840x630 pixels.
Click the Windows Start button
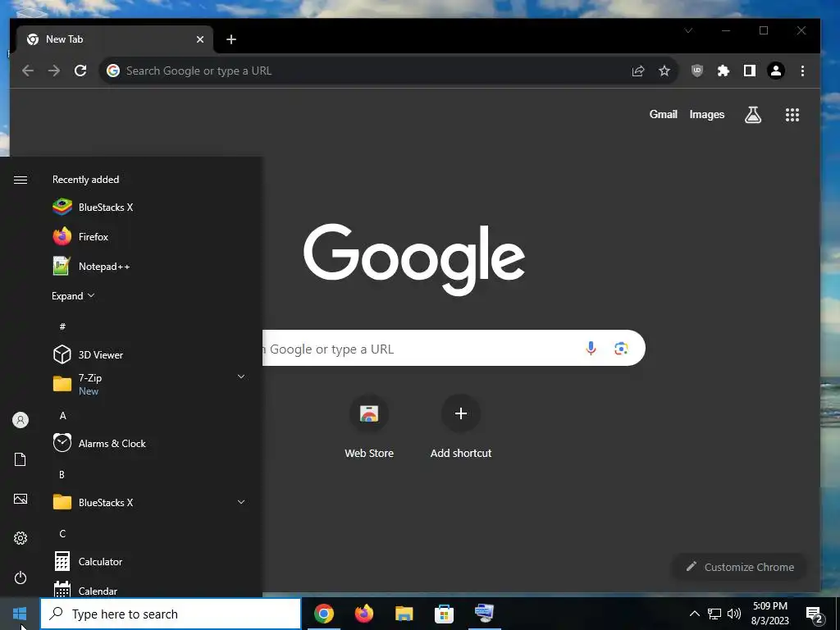click(x=20, y=614)
